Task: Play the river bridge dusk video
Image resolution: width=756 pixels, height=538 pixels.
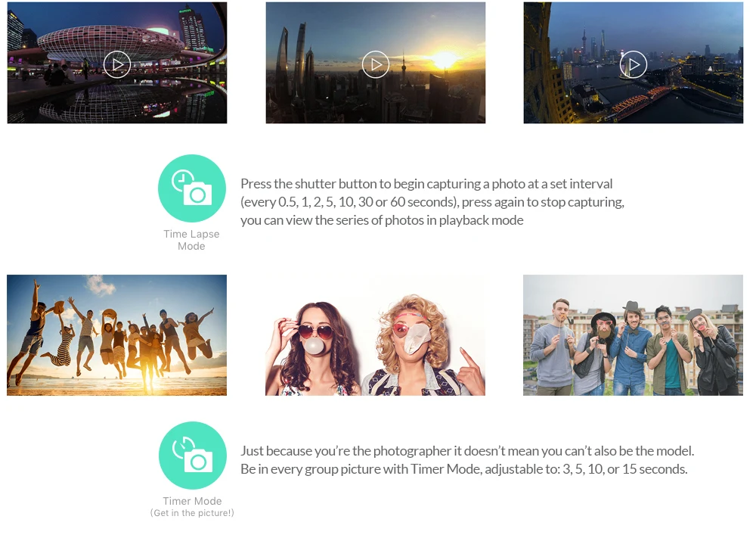Action: coord(634,64)
